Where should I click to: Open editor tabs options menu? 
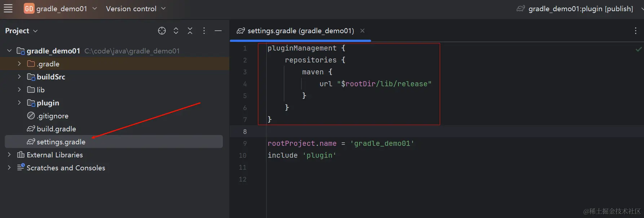tap(635, 31)
